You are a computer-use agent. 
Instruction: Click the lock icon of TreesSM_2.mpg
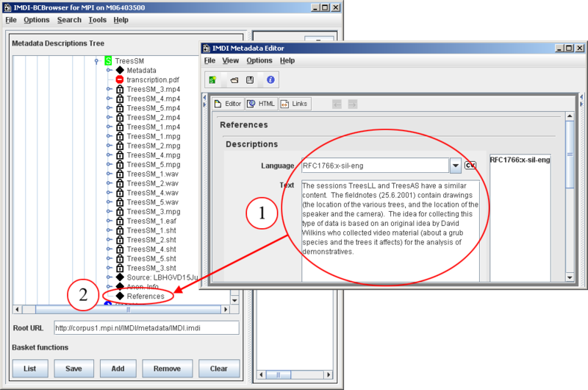120,145
